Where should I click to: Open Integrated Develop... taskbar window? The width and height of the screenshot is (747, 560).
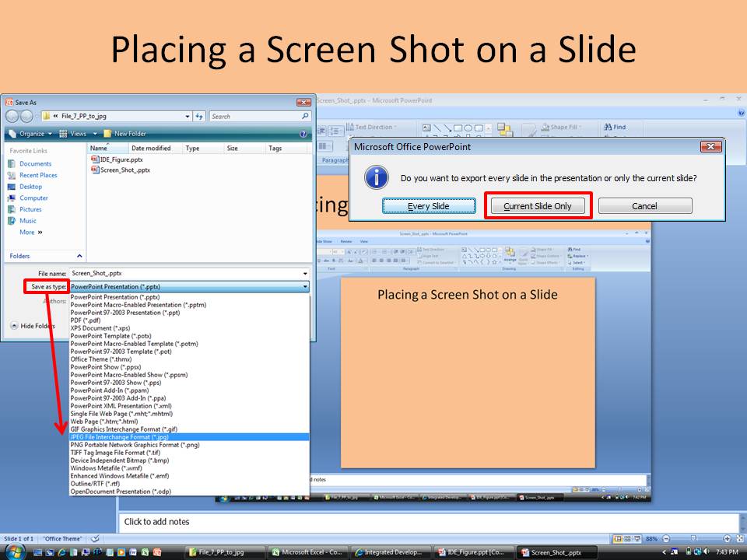pos(389,552)
